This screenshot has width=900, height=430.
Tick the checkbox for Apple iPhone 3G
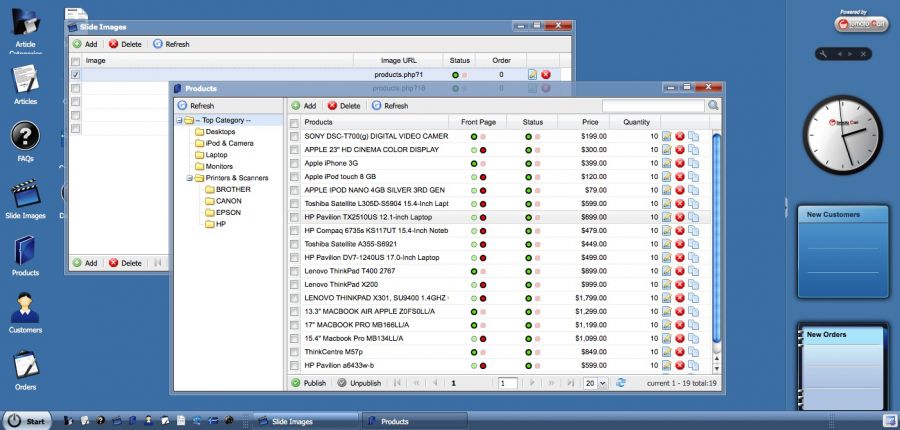point(294,164)
